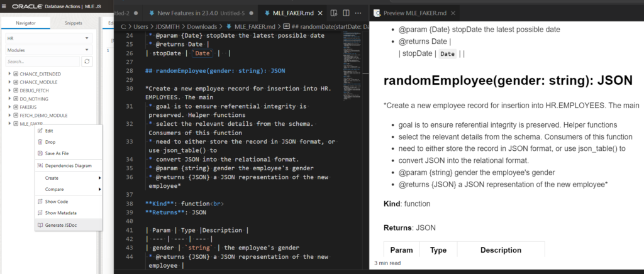Image resolution: width=644 pixels, height=274 pixels.
Task: Select Show Metadata from context menu
Action: pyautogui.click(x=69, y=213)
